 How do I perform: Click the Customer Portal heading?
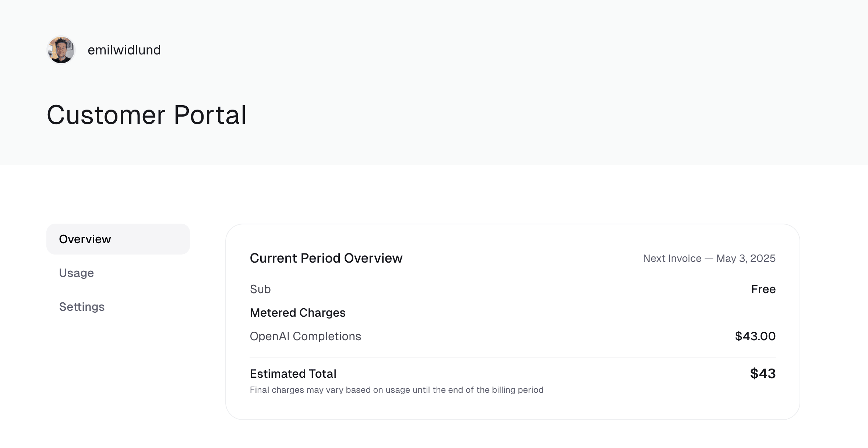(x=147, y=115)
